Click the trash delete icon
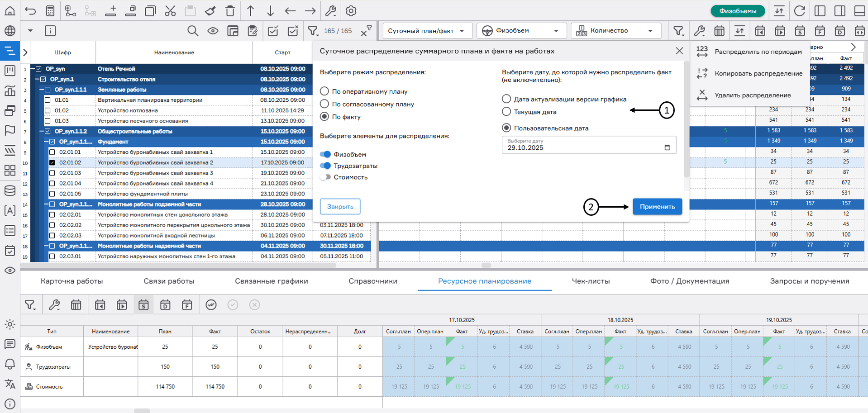The height and width of the screenshot is (413, 868). tap(230, 11)
